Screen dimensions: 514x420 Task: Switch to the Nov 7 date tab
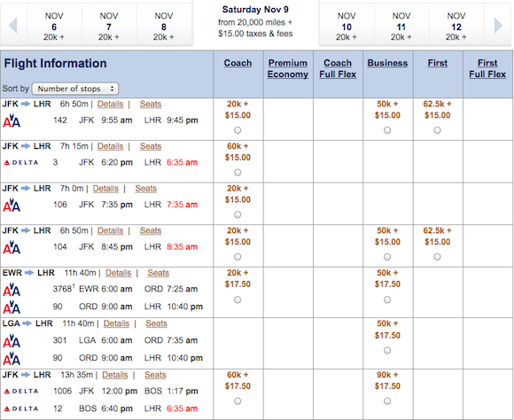[x=109, y=27]
